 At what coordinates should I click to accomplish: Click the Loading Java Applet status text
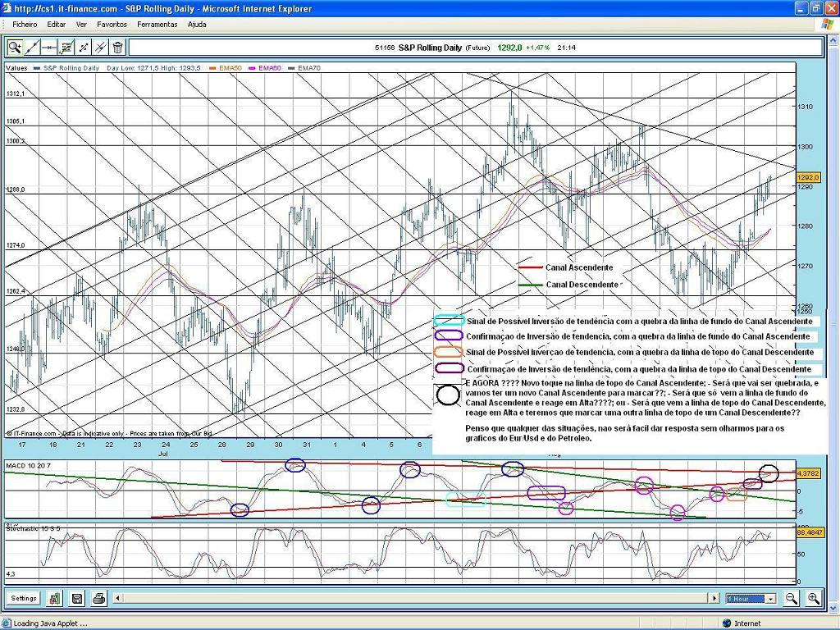pos(50,623)
